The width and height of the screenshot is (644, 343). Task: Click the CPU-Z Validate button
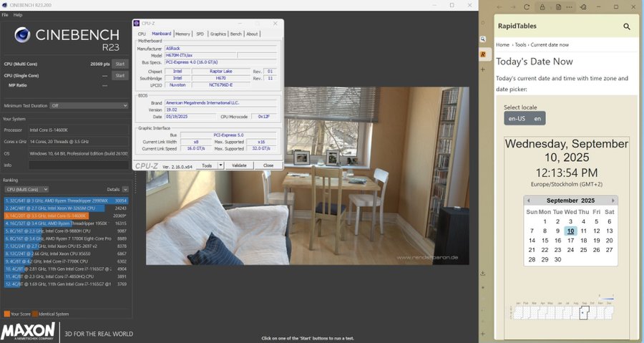pyautogui.click(x=239, y=165)
